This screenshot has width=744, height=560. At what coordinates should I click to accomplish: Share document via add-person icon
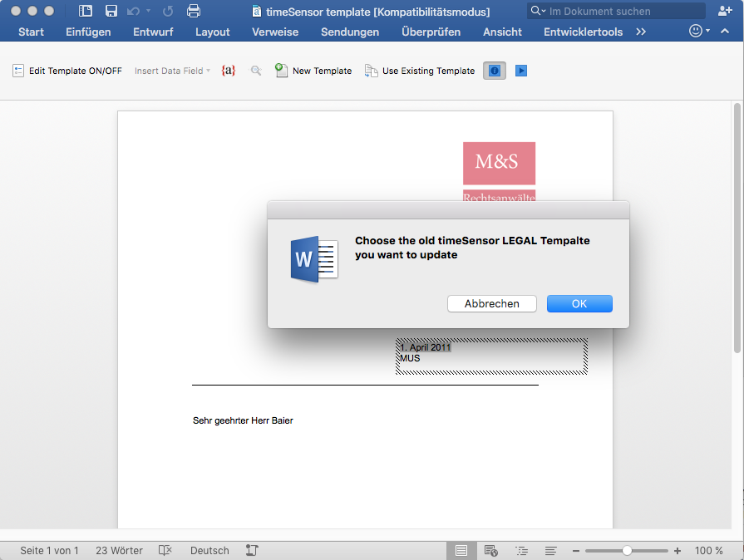[725, 11]
